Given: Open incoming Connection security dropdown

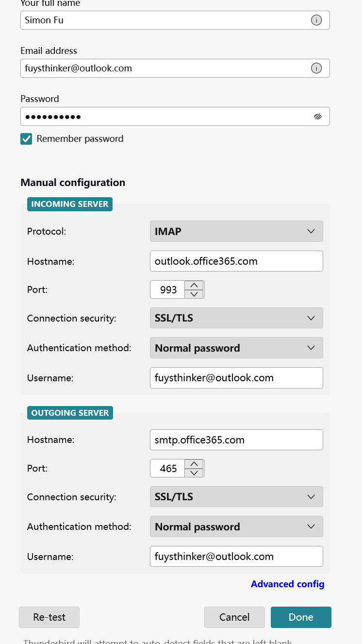Looking at the screenshot, I should (236, 318).
